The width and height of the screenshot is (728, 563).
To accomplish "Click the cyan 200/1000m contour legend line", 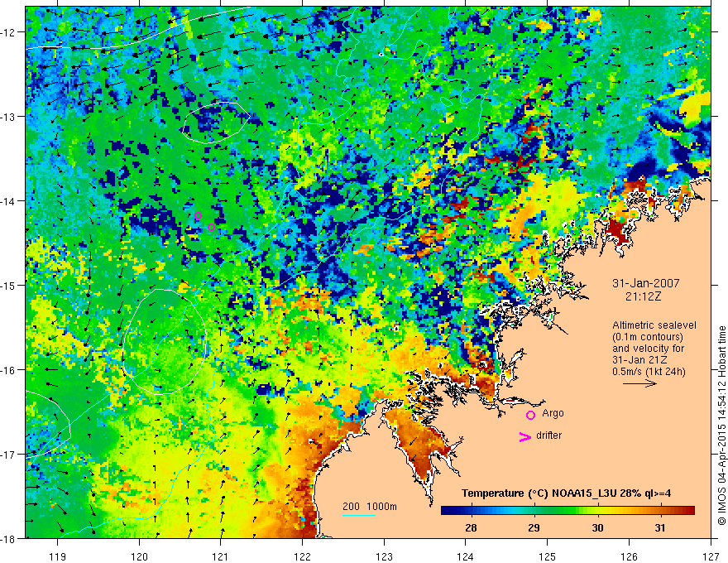I will 359,515.
